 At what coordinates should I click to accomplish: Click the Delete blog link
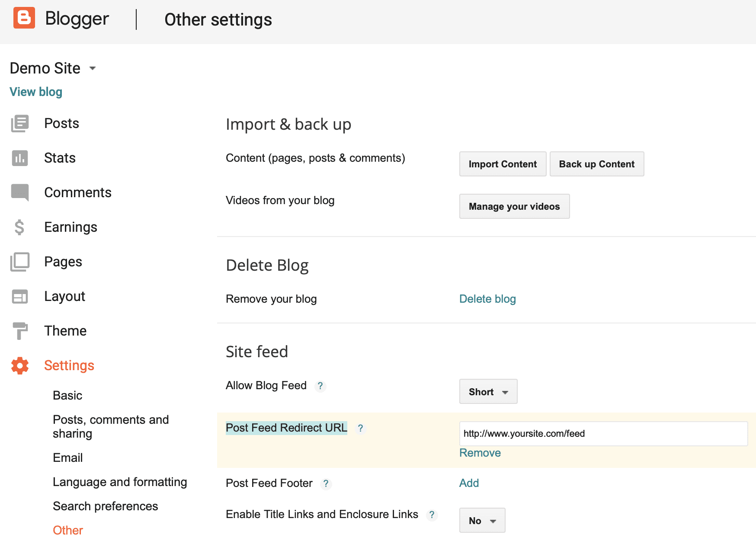487,298
